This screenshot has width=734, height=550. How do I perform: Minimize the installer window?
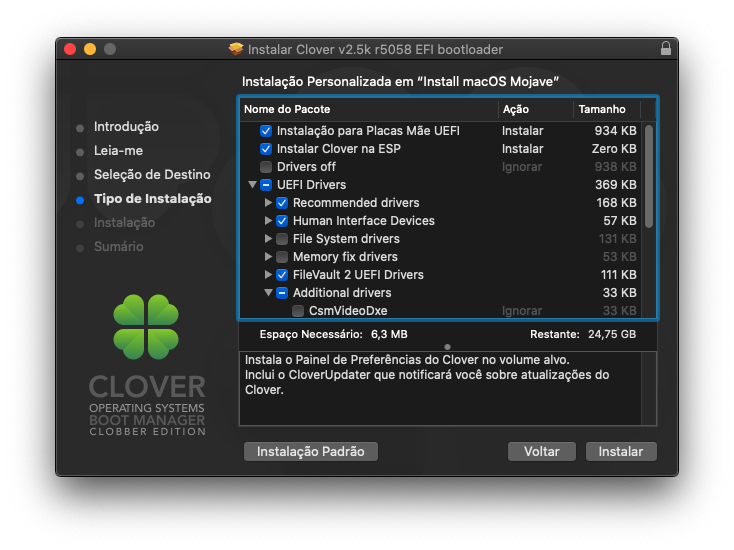pos(90,49)
